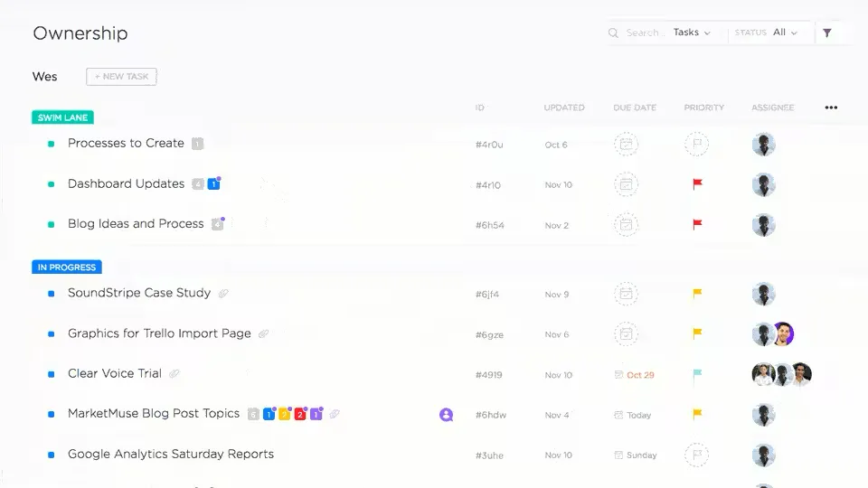This screenshot has height=488, width=868.
Task: Change red priority flag on Blog Ideas and Process
Action: click(697, 224)
